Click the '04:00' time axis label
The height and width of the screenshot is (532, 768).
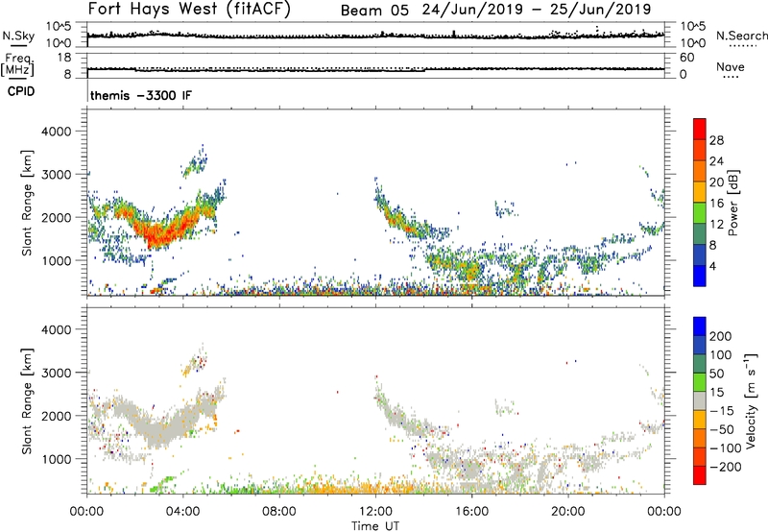coord(182,512)
